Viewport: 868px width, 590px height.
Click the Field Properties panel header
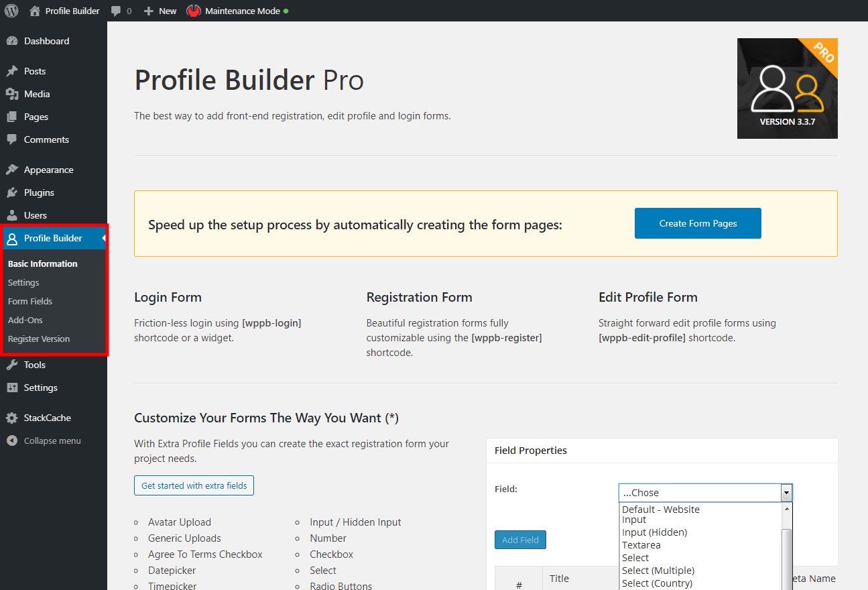coord(662,451)
